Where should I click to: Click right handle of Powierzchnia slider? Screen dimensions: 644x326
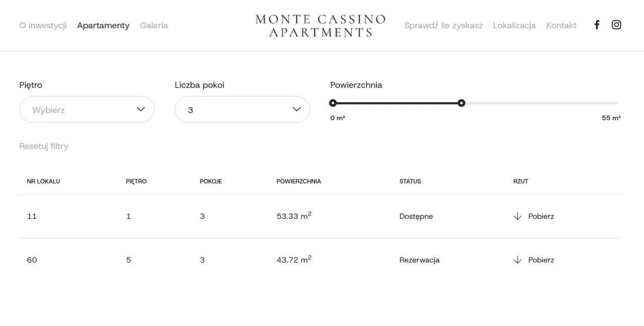461,103
